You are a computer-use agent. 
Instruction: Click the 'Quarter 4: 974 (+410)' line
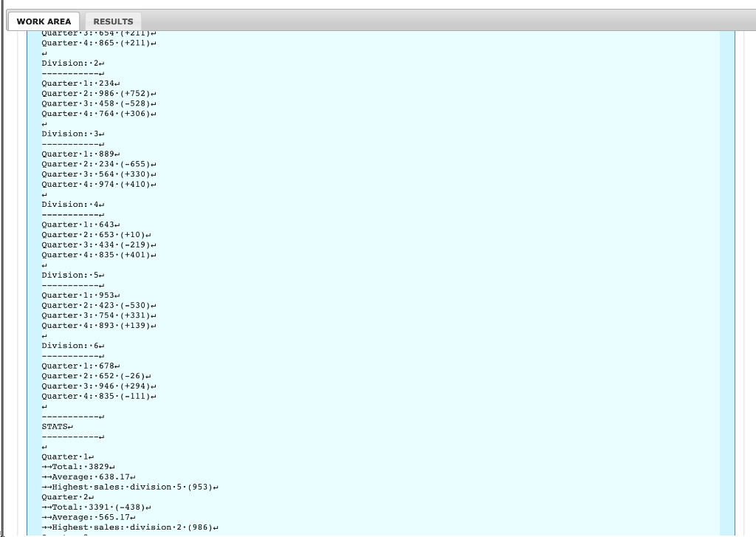click(x=97, y=184)
